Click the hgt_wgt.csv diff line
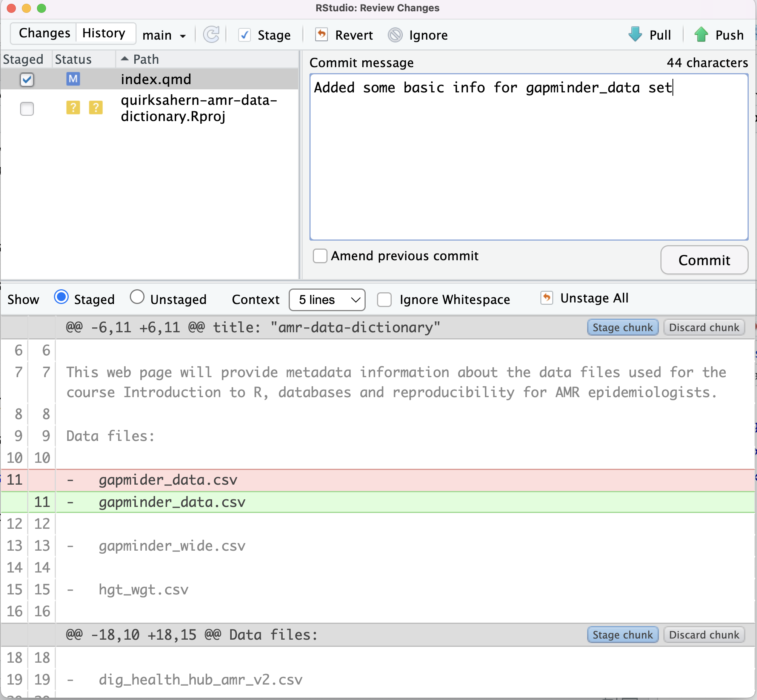This screenshot has width=757, height=700. pyautogui.click(x=378, y=590)
